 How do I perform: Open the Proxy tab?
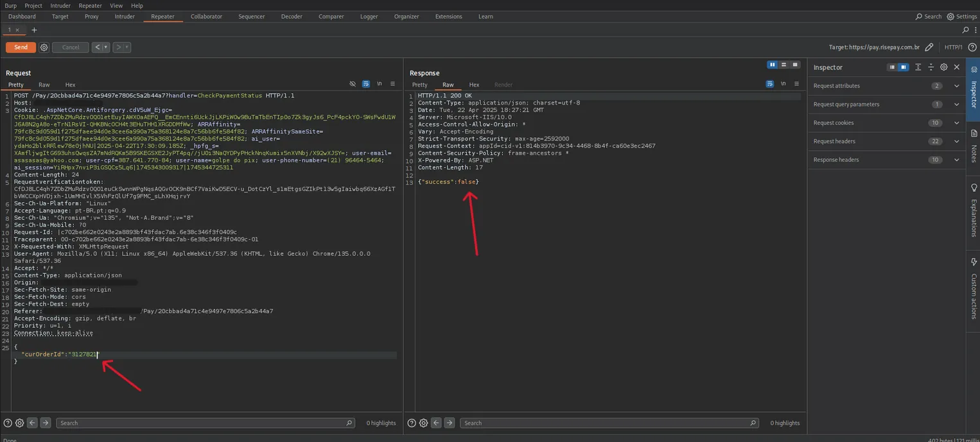[92, 17]
